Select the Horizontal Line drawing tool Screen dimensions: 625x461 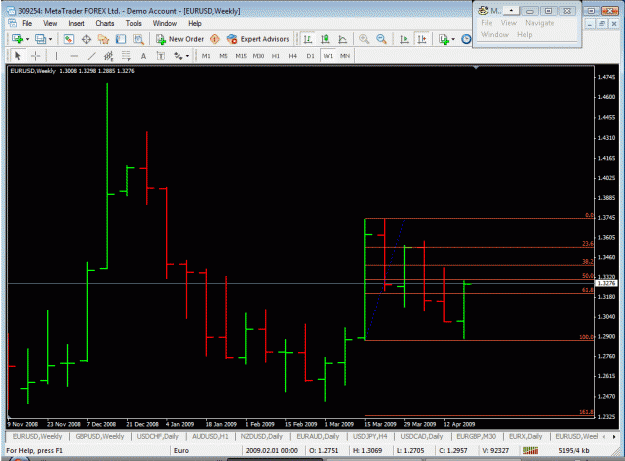pos(74,56)
